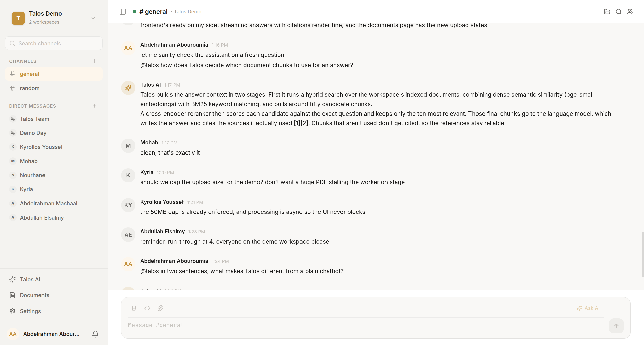Toggle code formatting in composer
Screen dimensions: 644x345
pyautogui.click(x=147, y=308)
